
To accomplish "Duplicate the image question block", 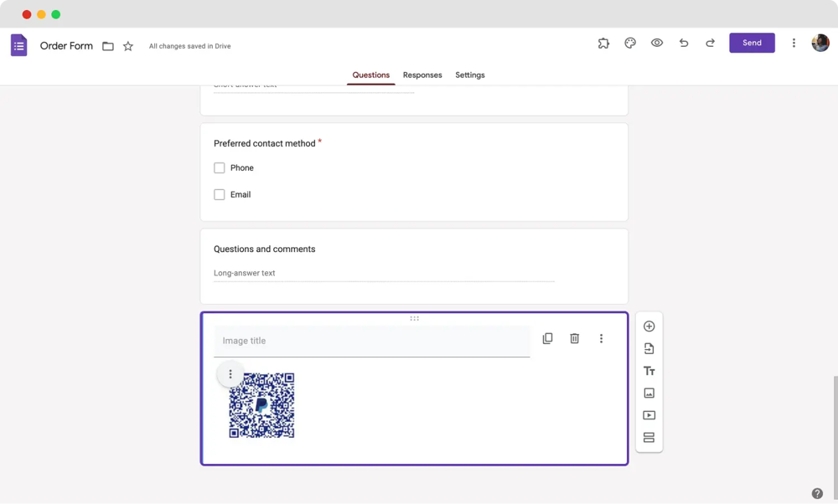I will [547, 338].
